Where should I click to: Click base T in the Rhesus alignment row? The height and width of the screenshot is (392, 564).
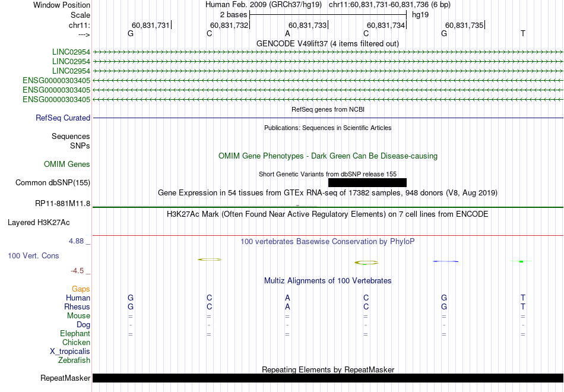click(522, 306)
